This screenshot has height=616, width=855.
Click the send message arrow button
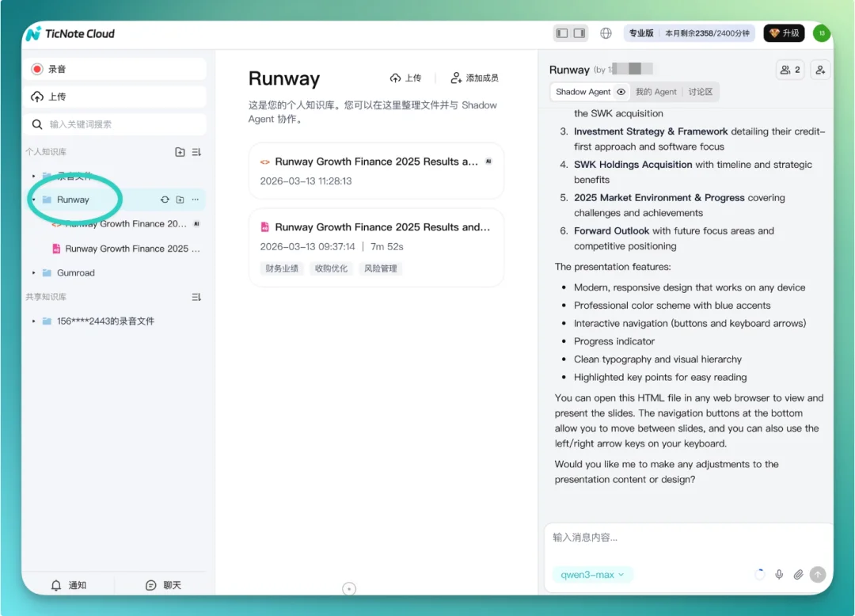[x=818, y=575]
